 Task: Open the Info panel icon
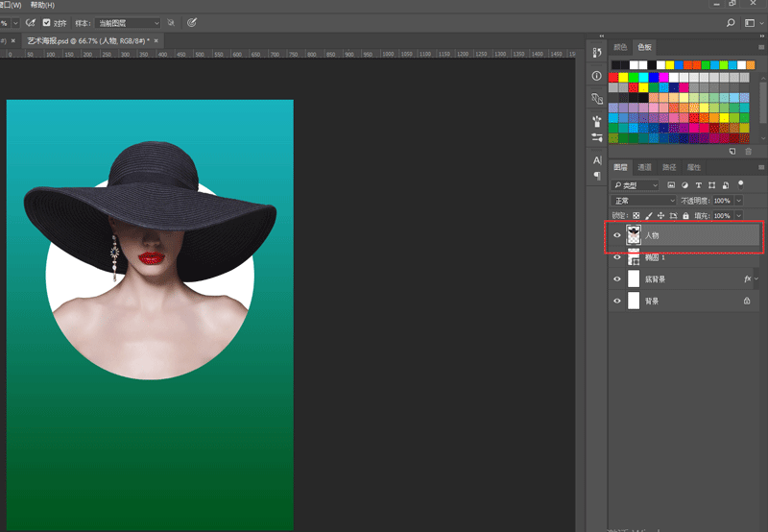click(596, 76)
